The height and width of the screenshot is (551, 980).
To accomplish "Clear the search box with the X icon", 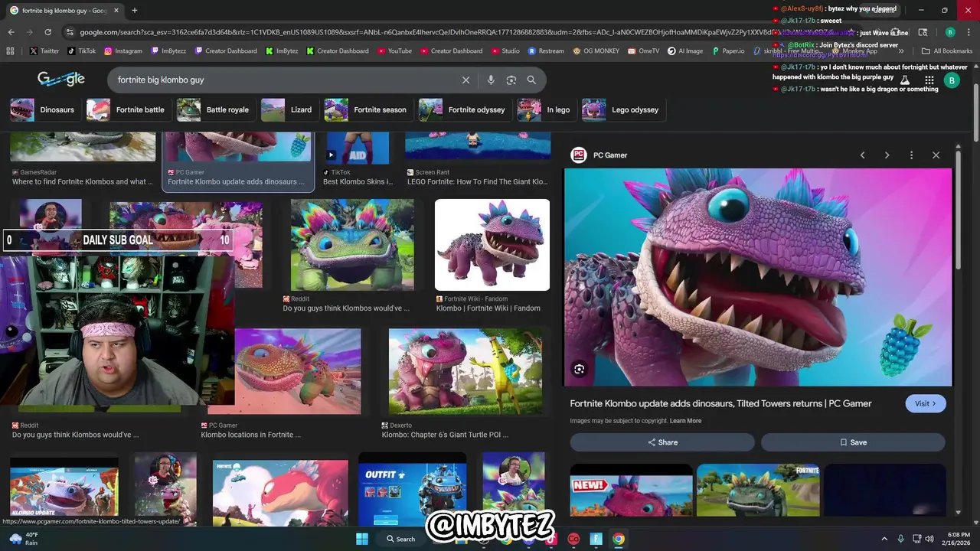I will 465,80.
